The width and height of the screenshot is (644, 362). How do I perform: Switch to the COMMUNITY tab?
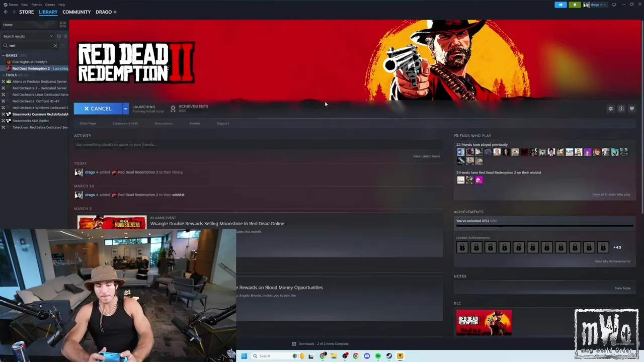[76, 12]
